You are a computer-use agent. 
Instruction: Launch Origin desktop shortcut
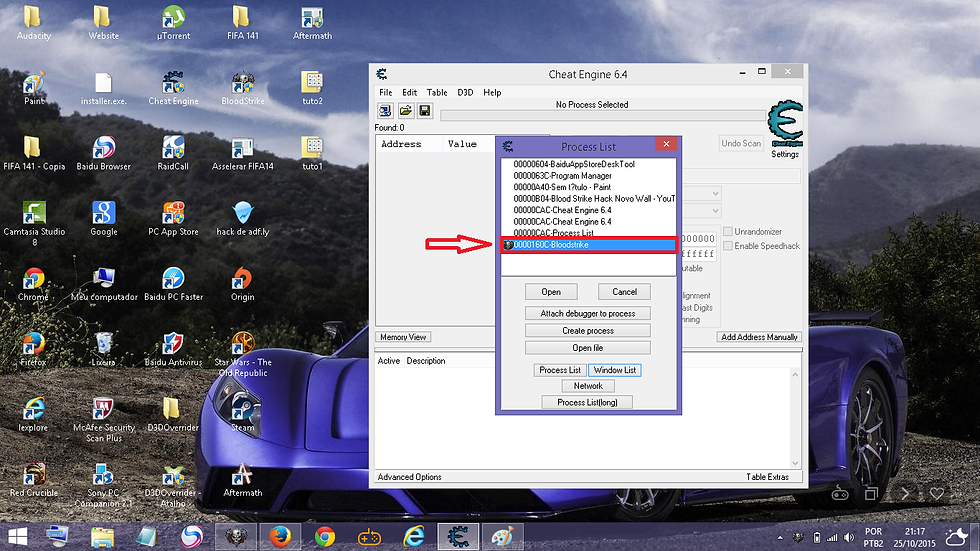[242, 284]
